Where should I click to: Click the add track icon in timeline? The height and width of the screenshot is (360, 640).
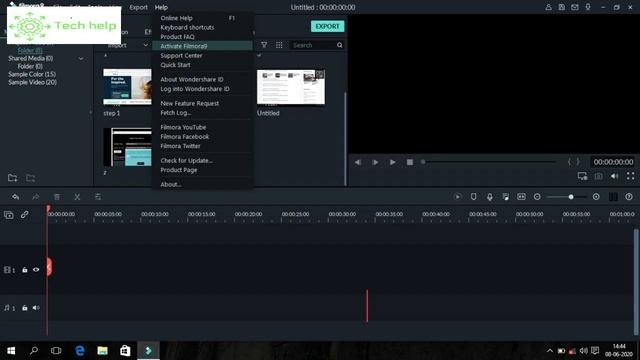[x=9, y=215]
